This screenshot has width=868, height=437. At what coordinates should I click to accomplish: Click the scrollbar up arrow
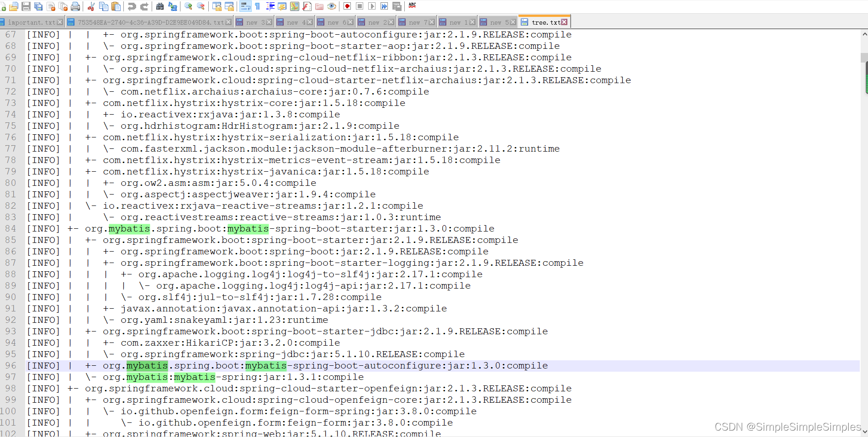pos(864,34)
